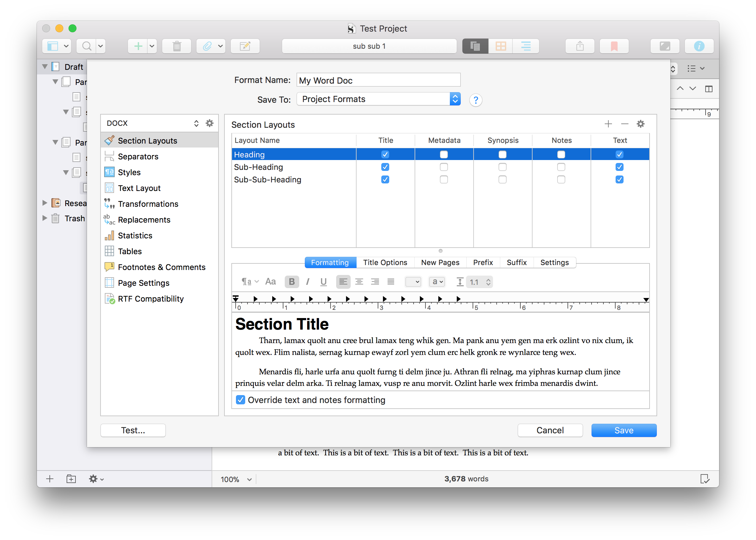Screen dimensions: 756x540
Task: Enable Metadata for the Sub-Heading layout
Action: coord(444,167)
